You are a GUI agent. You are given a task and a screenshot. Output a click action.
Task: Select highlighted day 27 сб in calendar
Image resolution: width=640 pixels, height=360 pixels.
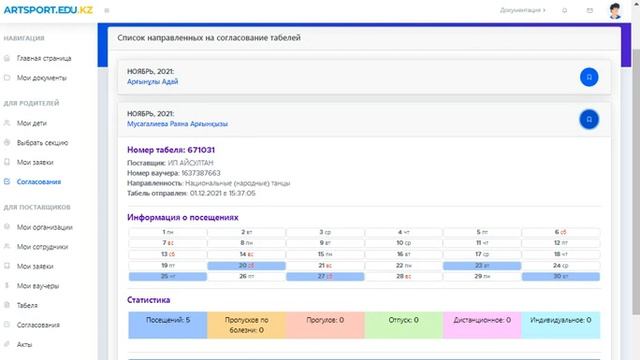pyautogui.click(x=325, y=277)
